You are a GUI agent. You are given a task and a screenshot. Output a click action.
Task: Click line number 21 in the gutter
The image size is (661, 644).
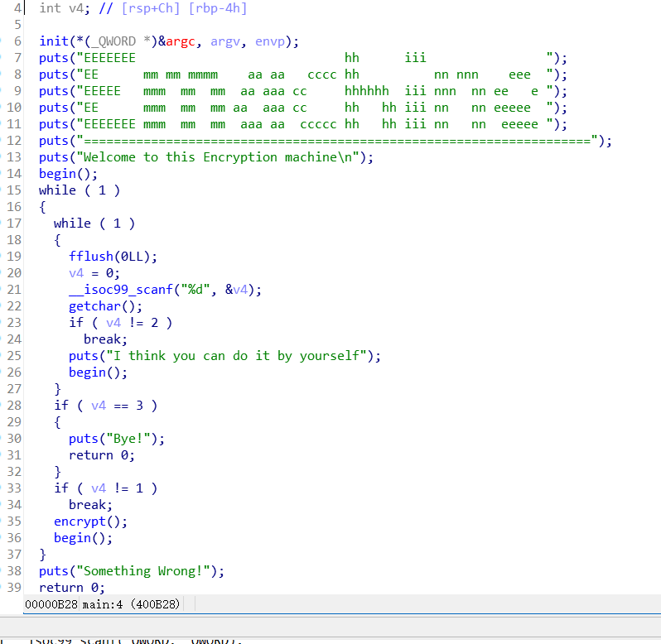click(14, 290)
